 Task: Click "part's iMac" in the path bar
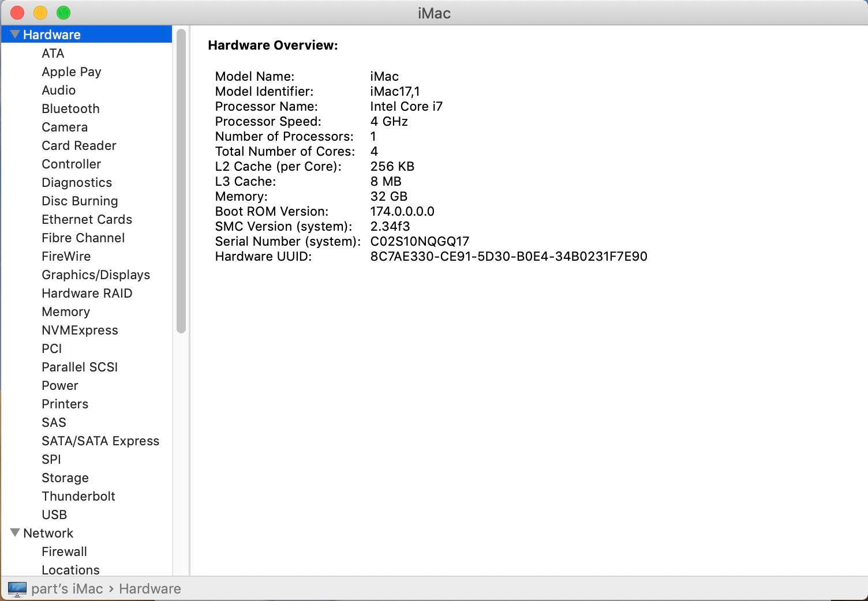(67, 589)
